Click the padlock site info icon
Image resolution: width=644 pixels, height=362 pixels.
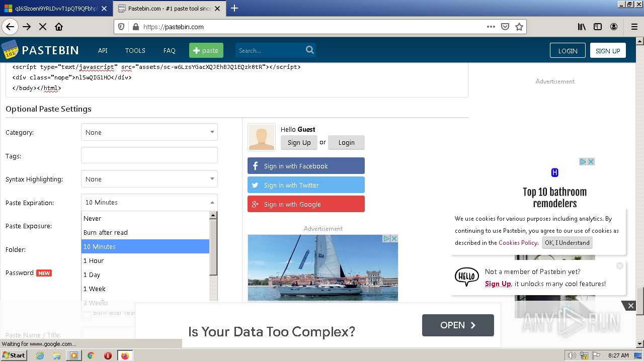135,27
